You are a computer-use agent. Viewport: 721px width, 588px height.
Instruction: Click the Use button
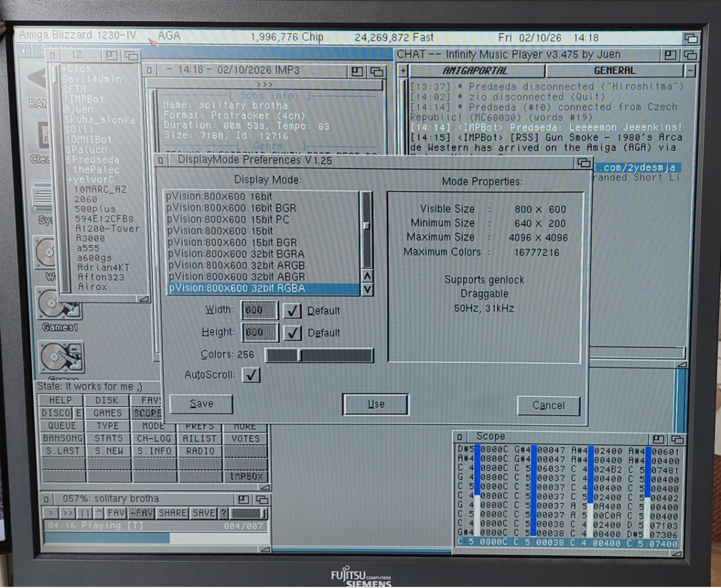[376, 404]
